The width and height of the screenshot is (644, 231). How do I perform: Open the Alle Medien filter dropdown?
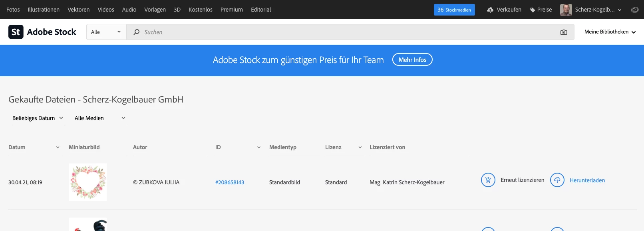point(100,118)
